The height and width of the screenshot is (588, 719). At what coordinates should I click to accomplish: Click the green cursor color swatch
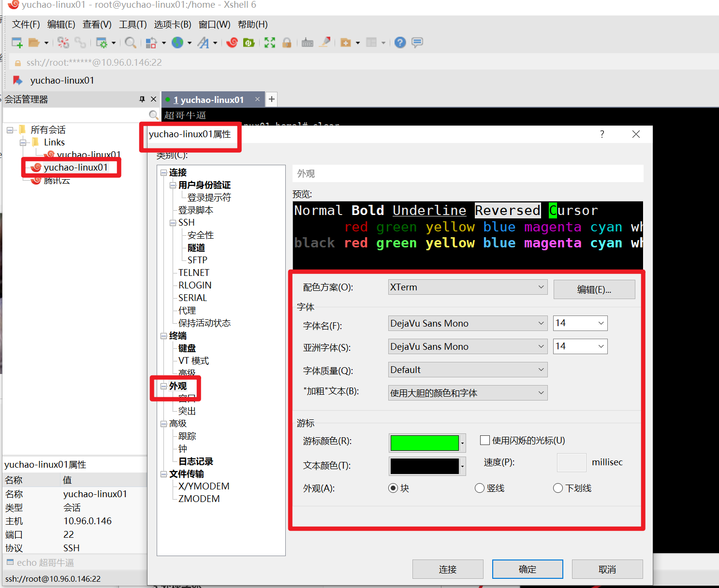click(425, 443)
